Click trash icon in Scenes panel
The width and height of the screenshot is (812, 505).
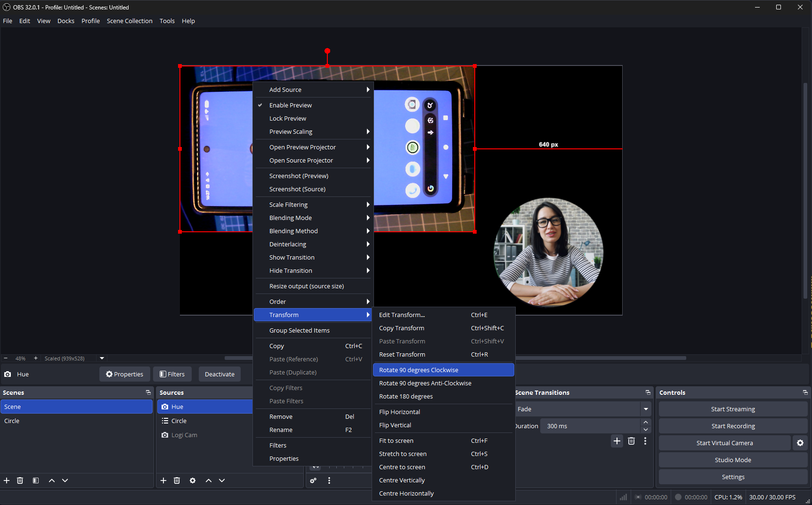20,481
